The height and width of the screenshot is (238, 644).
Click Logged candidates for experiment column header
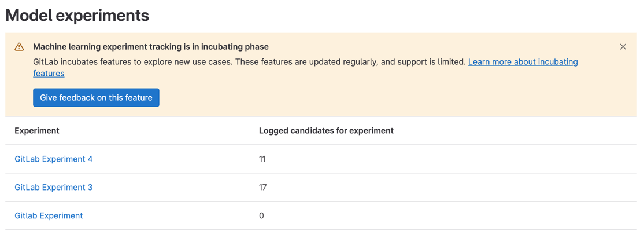tap(326, 131)
